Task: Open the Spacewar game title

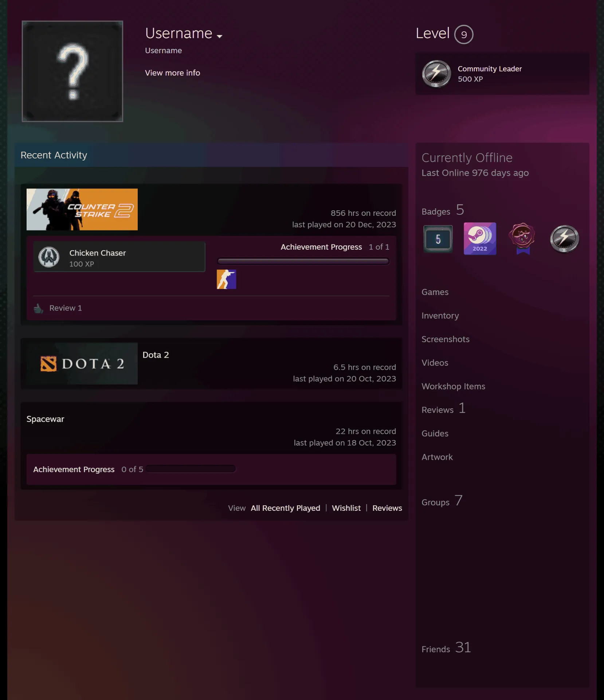Action: tap(45, 419)
